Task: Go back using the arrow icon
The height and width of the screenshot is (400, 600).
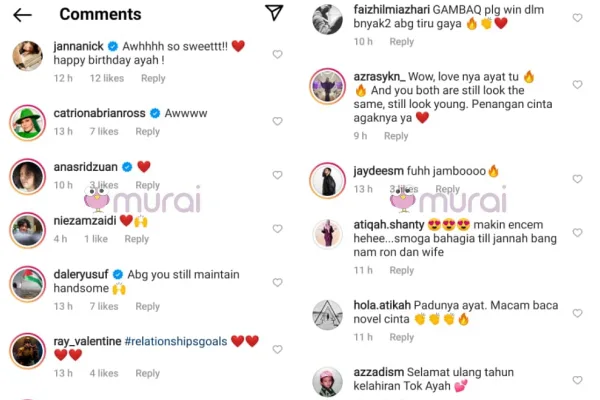Action: coord(22,15)
